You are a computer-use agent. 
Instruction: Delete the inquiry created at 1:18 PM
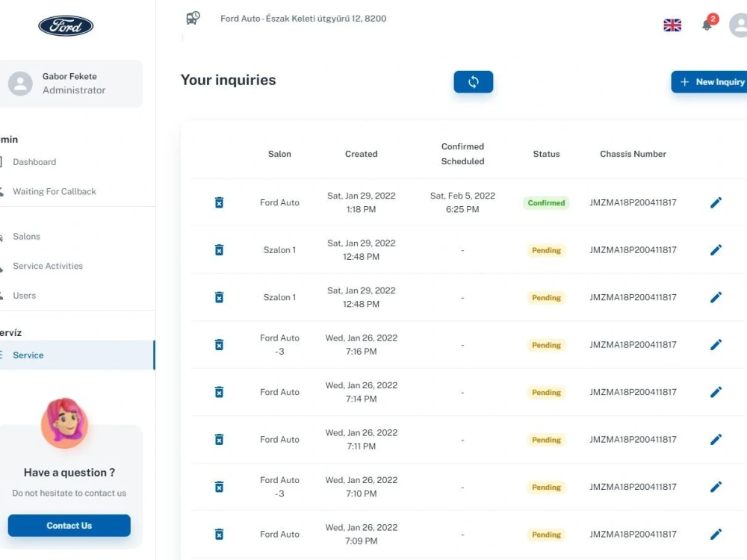coord(219,202)
